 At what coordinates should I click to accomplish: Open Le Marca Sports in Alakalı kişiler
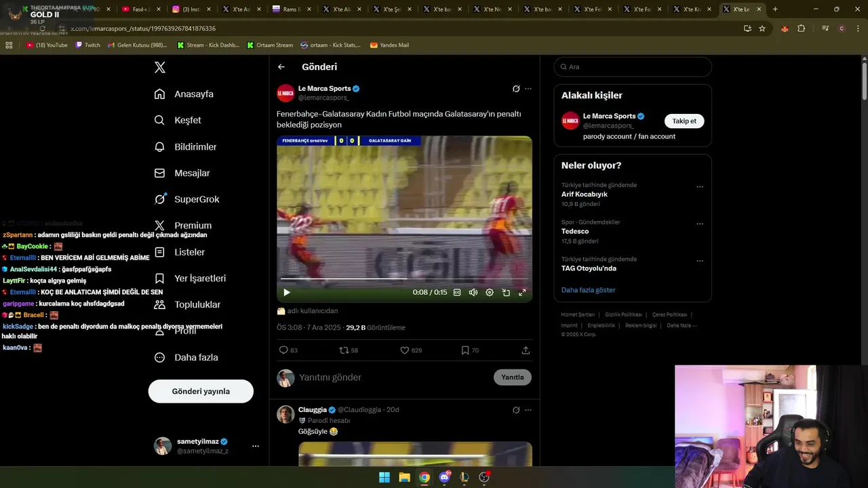pyautogui.click(x=609, y=116)
